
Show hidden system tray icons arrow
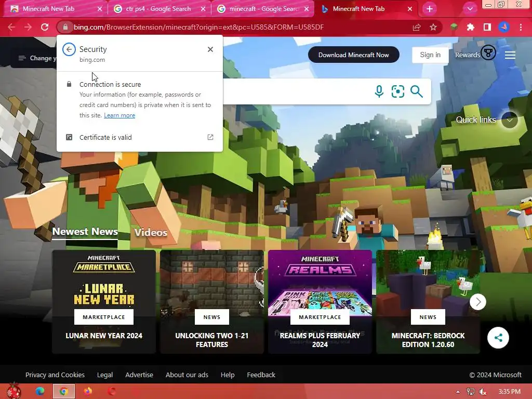[458, 392]
